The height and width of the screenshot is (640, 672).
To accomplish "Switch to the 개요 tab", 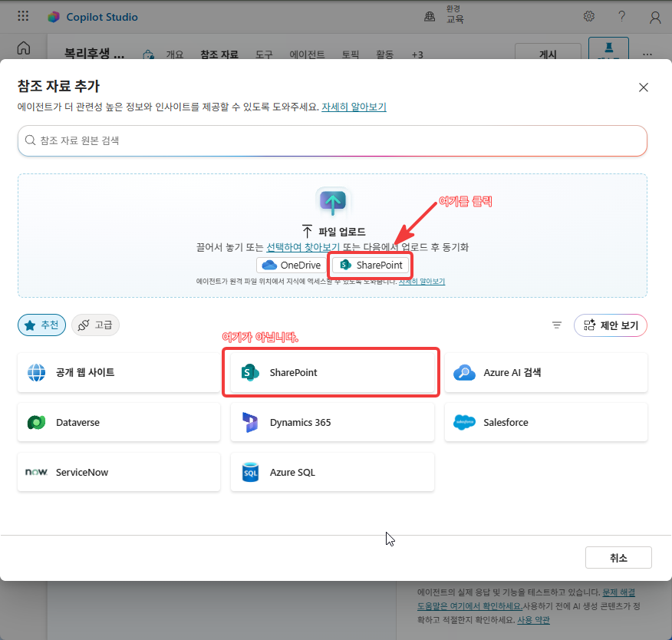I will pos(175,54).
